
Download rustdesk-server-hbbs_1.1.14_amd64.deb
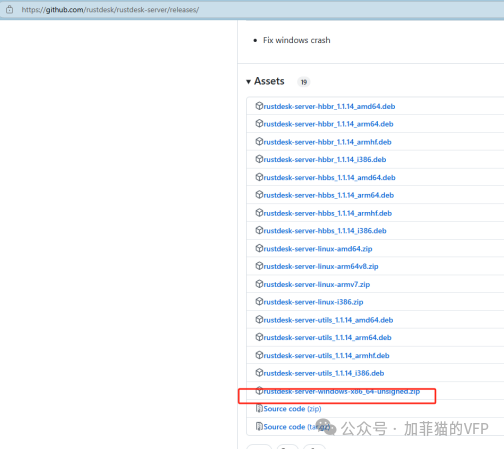point(329,178)
